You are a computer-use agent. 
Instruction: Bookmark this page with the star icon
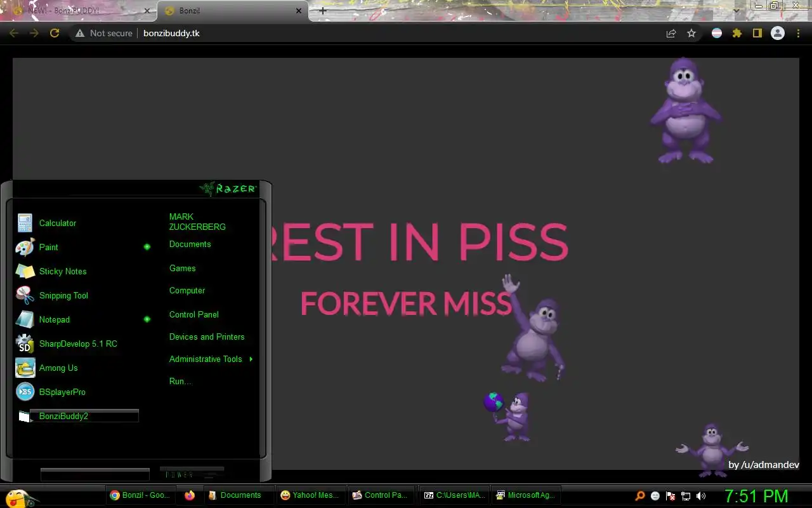pos(691,33)
